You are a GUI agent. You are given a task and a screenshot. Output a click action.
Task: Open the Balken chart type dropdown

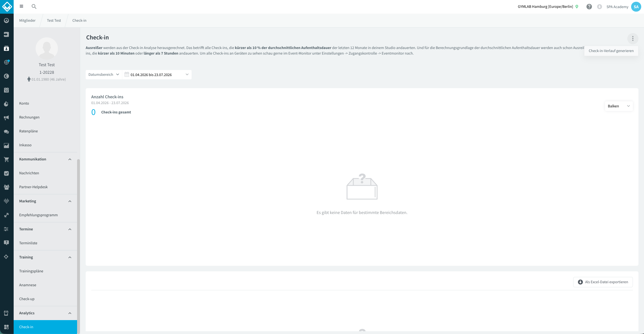tap(619, 106)
